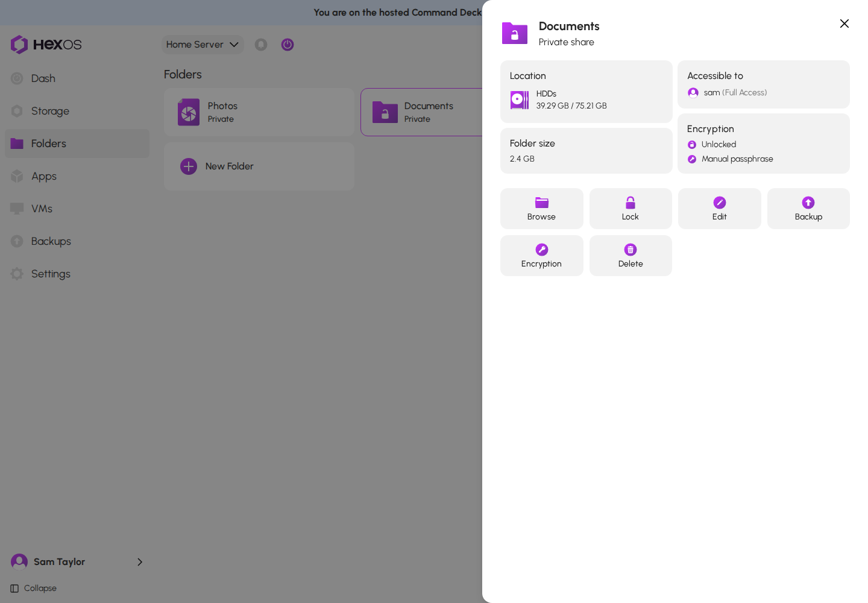This screenshot has height=603, width=868.
Task: Click the Location card
Action: tap(587, 92)
